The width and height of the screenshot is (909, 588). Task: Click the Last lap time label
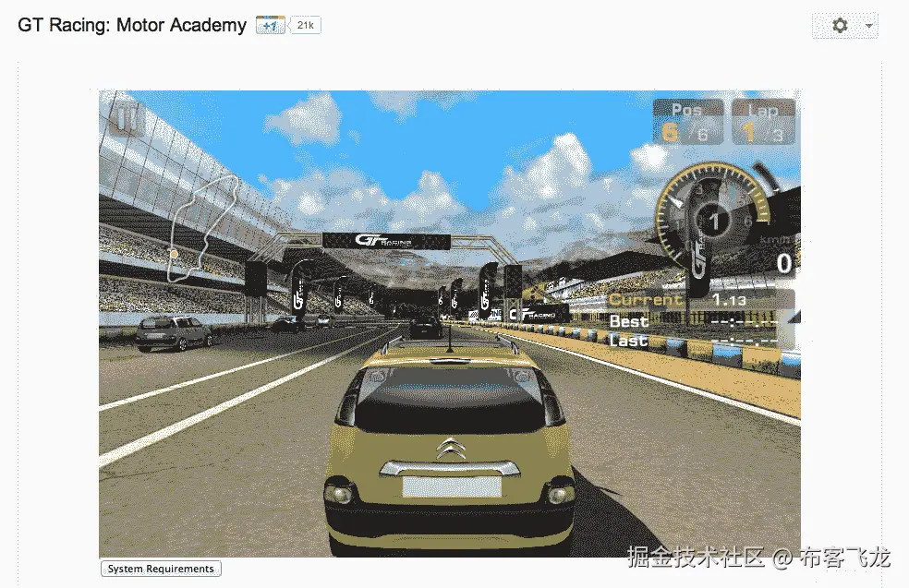coord(628,340)
